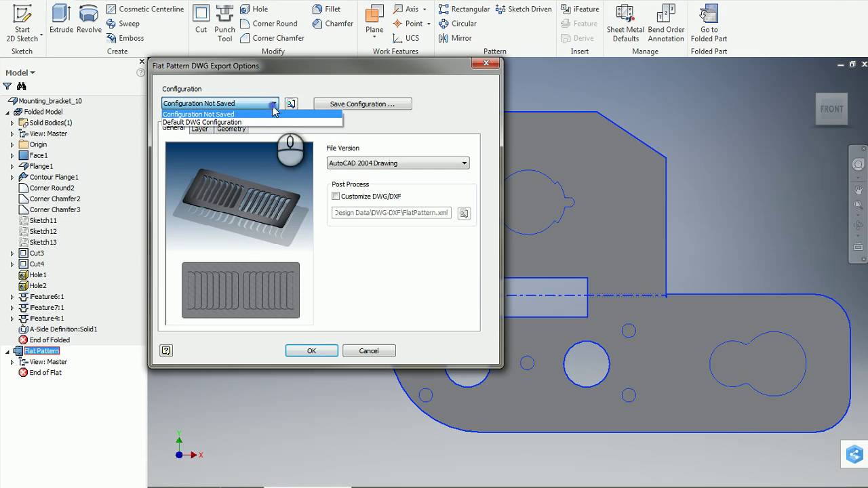Click the FRONT view cube face

[831, 109]
